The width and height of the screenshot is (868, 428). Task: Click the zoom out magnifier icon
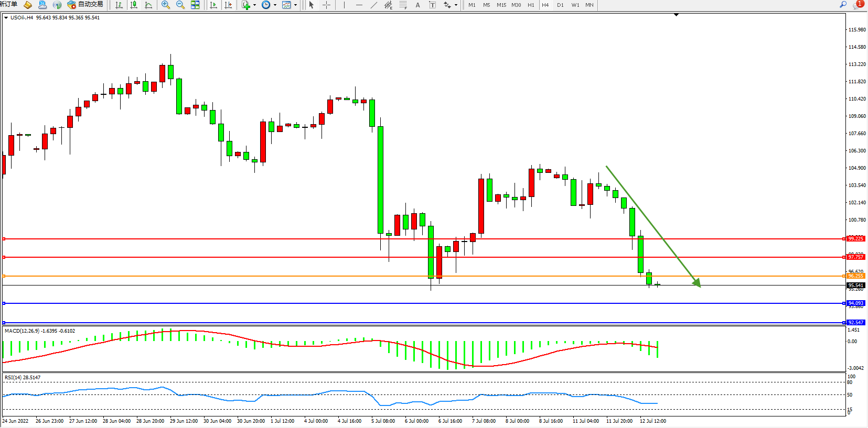[180, 5]
